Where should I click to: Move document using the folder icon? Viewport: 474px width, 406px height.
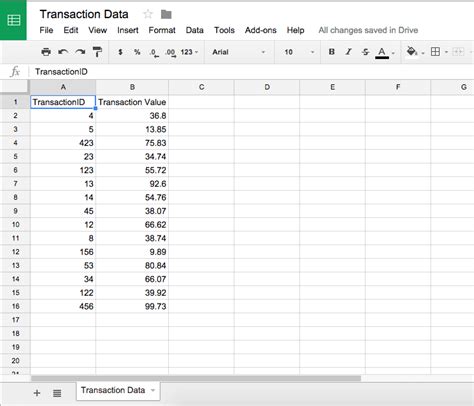(166, 14)
